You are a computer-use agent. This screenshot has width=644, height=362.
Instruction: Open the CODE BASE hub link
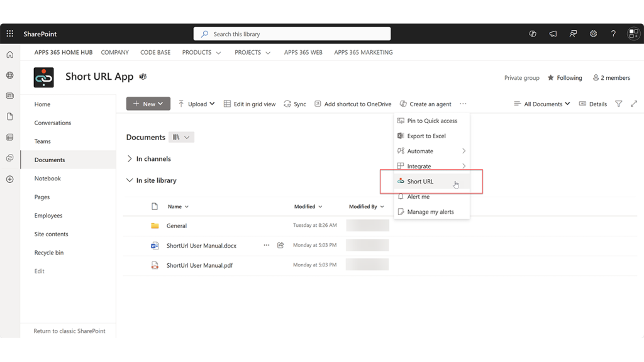tap(155, 53)
